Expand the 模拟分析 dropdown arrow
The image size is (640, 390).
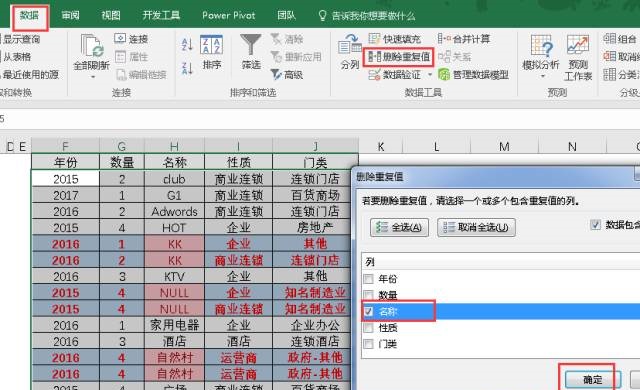click(542, 76)
